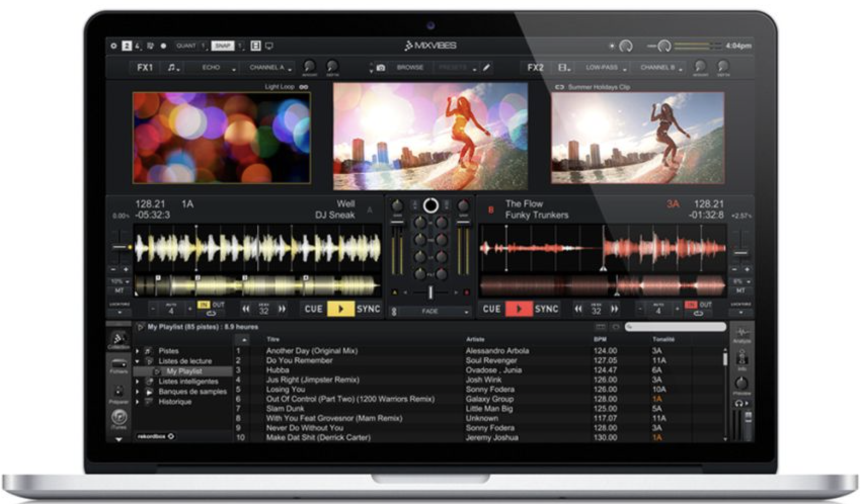Toggle the SNAP button

coord(222,46)
